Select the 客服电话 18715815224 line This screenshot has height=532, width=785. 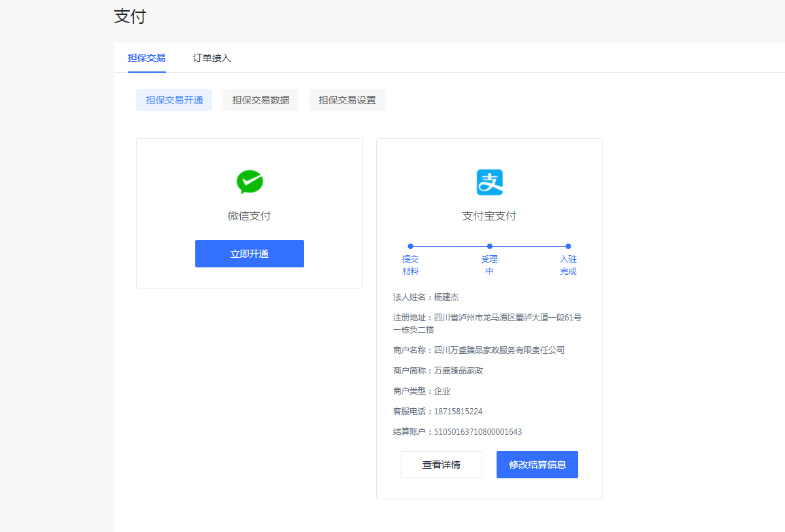coord(437,412)
